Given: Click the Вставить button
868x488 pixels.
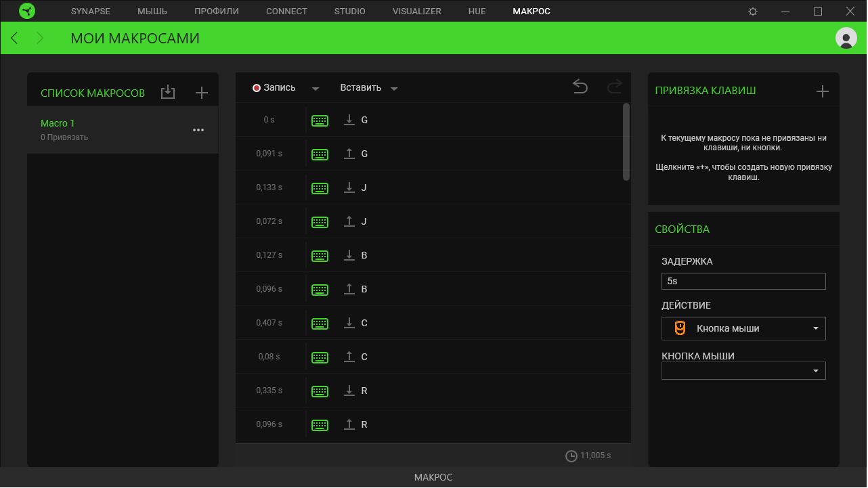Looking at the screenshot, I should [361, 87].
